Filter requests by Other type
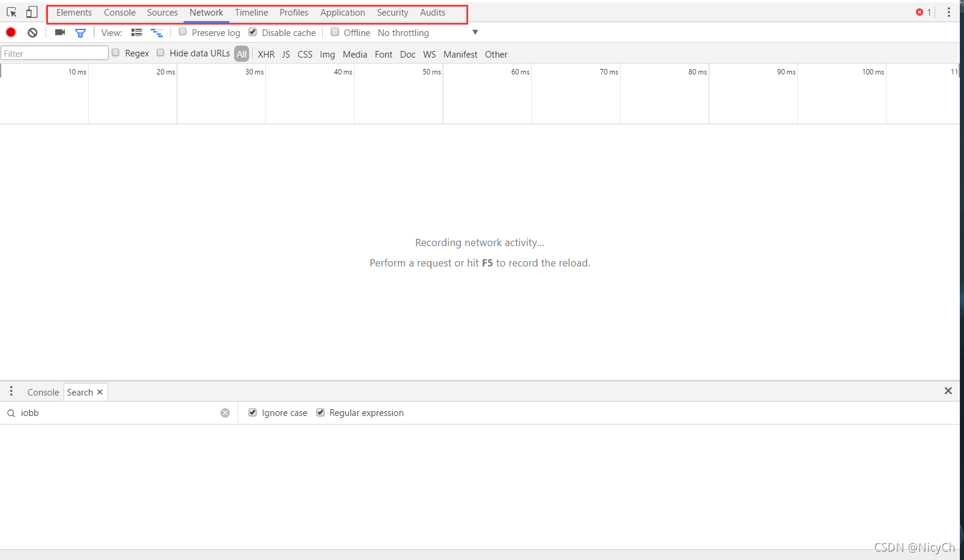This screenshot has width=964, height=560. [x=496, y=55]
